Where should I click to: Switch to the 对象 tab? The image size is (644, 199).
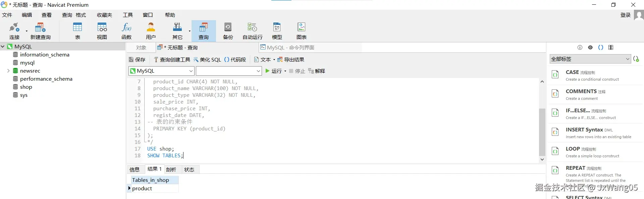tap(141, 47)
